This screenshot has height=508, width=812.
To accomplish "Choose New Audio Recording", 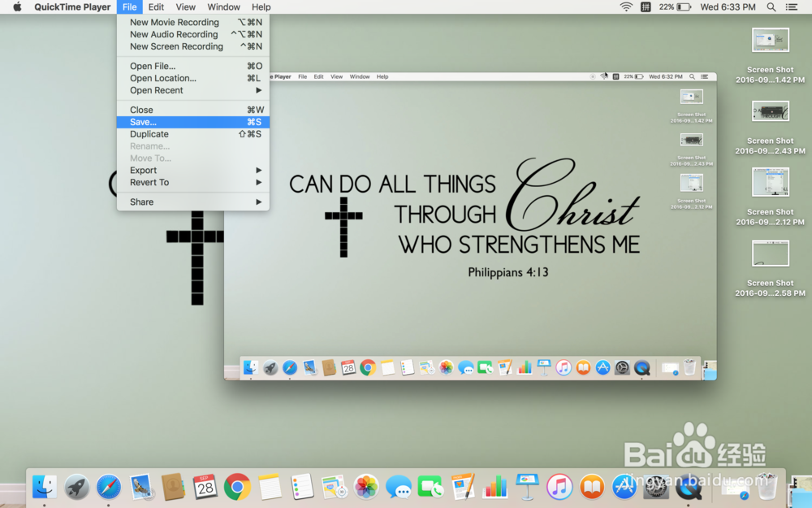I will click(193, 34).
